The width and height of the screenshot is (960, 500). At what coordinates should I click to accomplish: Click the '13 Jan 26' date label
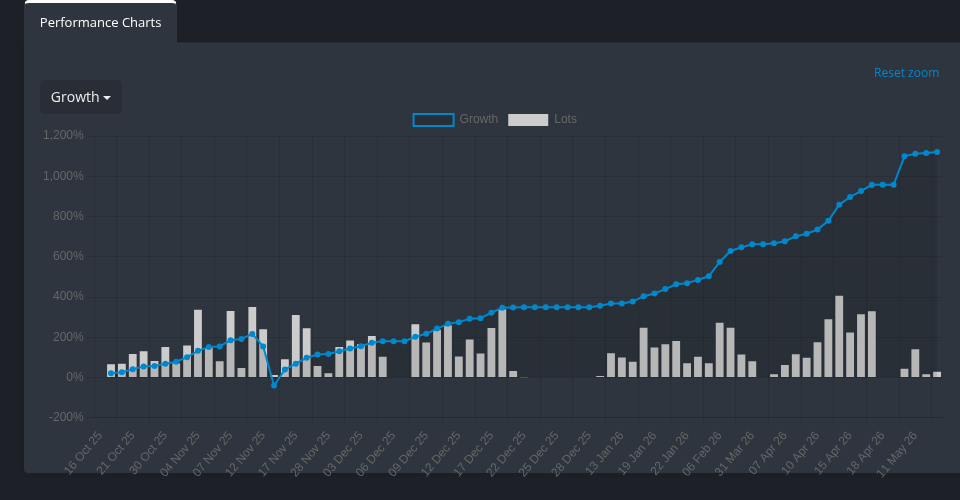[604, 453]
